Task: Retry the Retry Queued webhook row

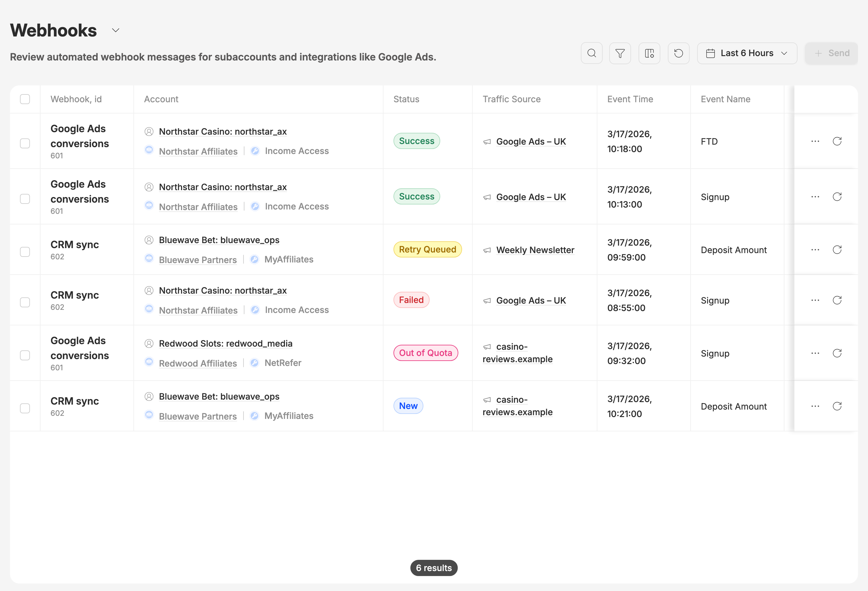Action: [x=837, y=250]
